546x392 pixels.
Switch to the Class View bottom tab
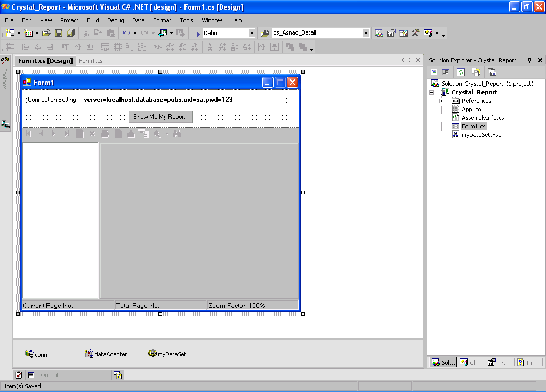point(471,362)
